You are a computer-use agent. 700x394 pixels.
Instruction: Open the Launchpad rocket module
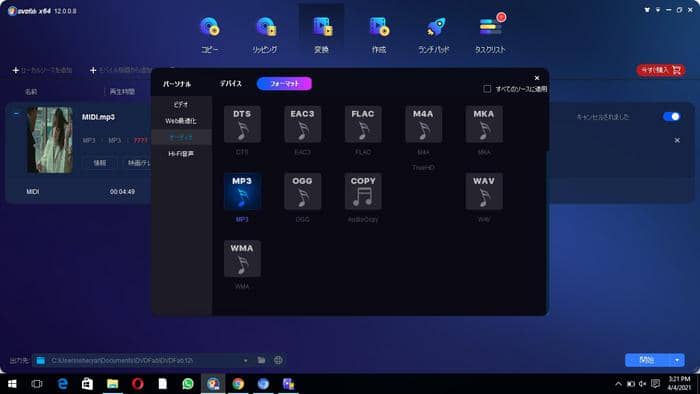click(434, 35)
